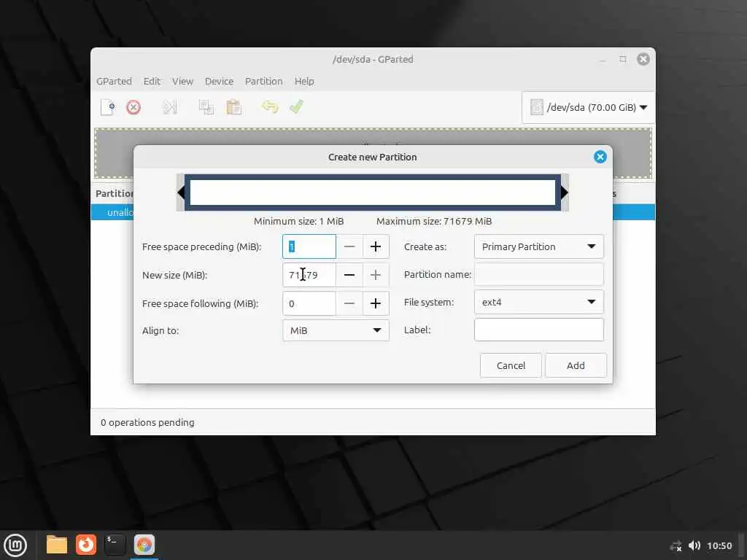Image resolution: width=747 pixels, height=560 pixels.
Task: Click the Label text field
Action: click(x=539, y=330)
